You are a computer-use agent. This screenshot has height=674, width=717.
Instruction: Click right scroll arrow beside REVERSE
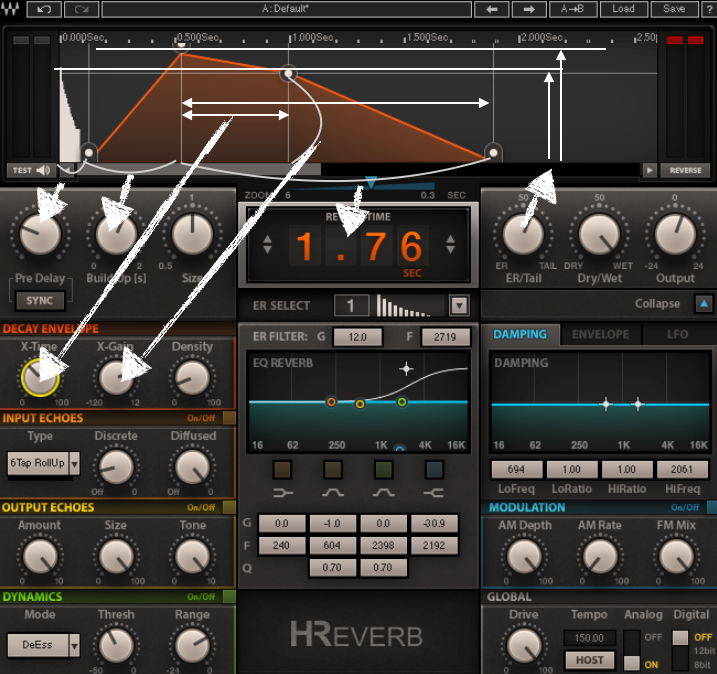point(649,170)
